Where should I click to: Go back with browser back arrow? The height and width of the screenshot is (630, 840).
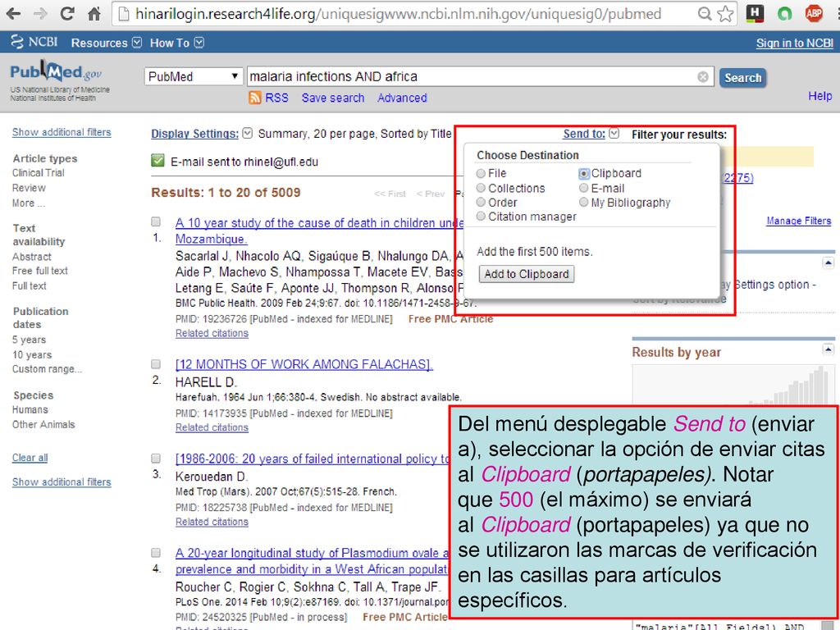pyautogui.click(x=13, y=13)
